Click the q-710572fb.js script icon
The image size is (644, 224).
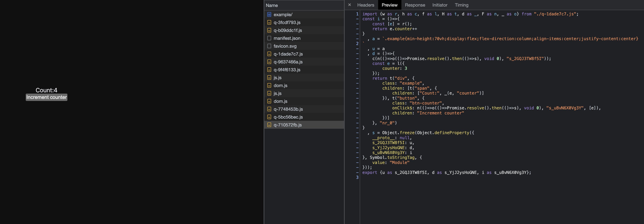[x=269, y=125]
